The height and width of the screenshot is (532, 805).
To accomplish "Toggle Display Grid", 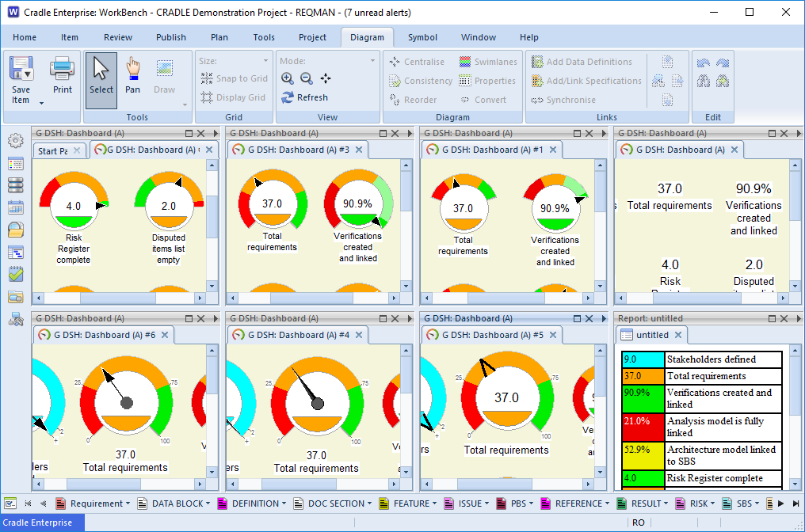I will pyautogui.click(x=233, y=97).
